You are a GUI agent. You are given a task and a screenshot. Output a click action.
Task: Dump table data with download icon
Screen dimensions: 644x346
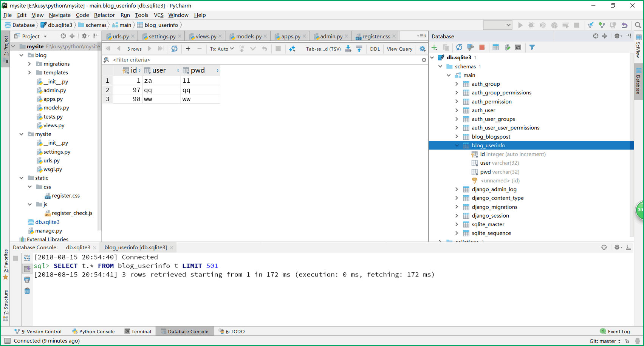tap(348, 49)
